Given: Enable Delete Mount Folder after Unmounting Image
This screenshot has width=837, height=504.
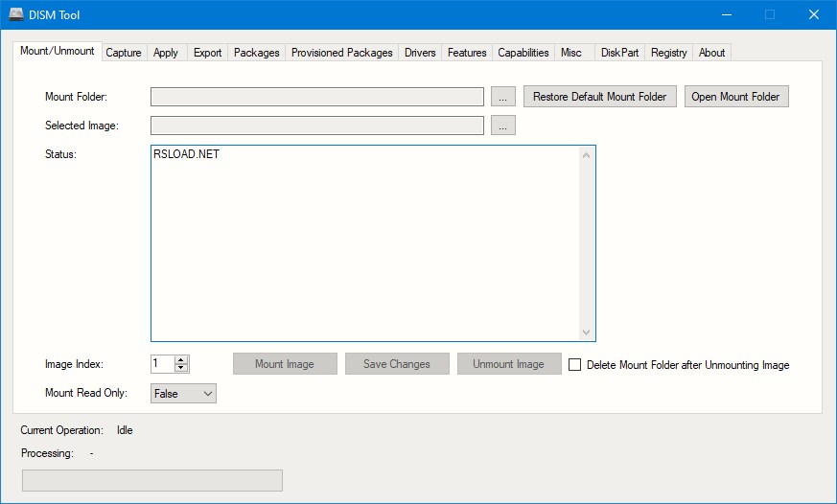Looking at the screenshot, I should coord(575,365).
